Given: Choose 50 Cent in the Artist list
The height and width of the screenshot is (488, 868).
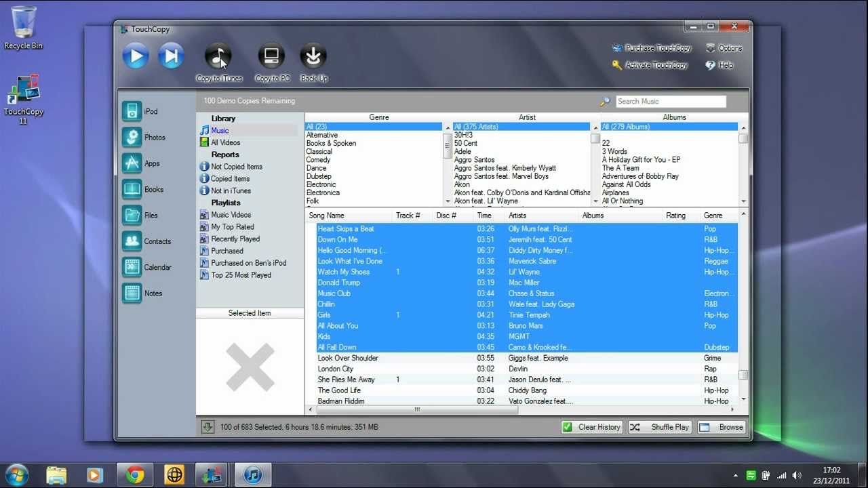Looking at the screenshot, I should pos(466,144).
